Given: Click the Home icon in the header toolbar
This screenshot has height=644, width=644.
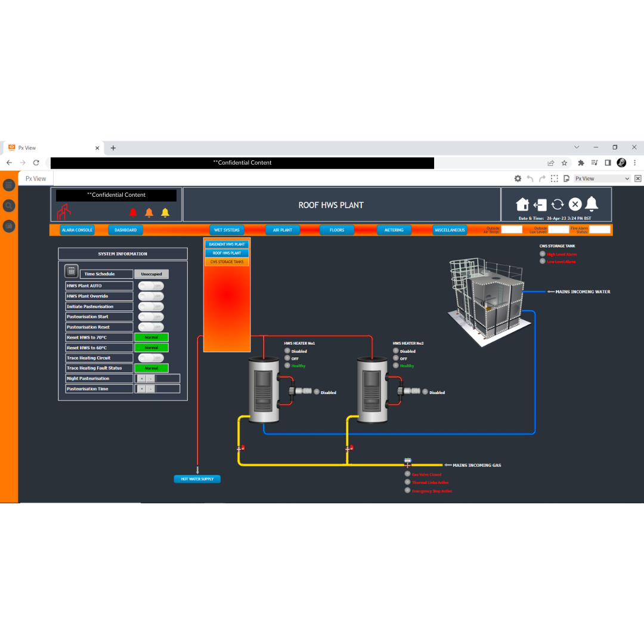Looking at the screenshot, I should (523, 205).
